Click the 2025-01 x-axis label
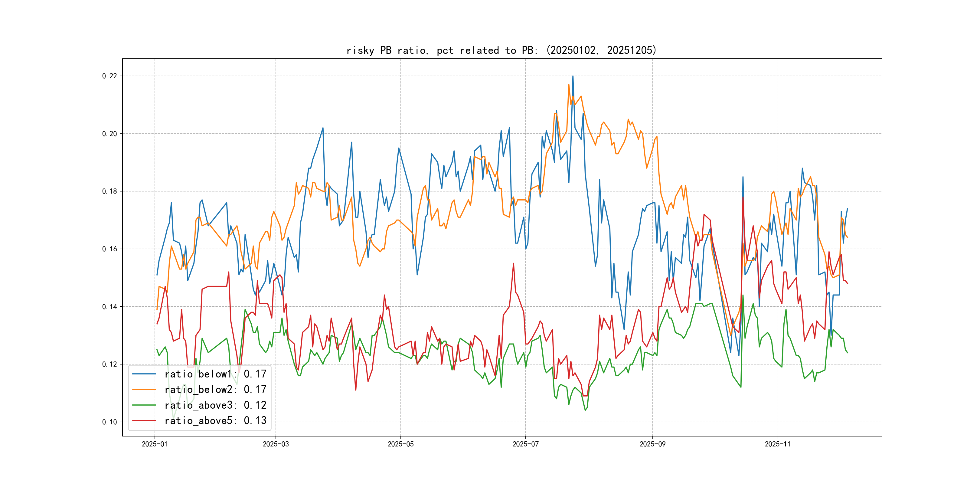This screenshot has height=490, width=980. tap(155, 444)
